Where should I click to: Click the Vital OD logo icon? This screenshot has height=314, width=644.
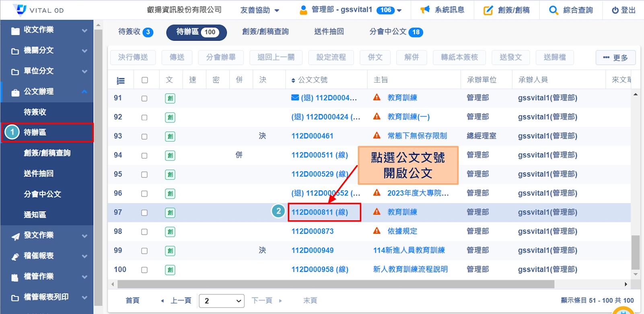(x=20, y=10)
